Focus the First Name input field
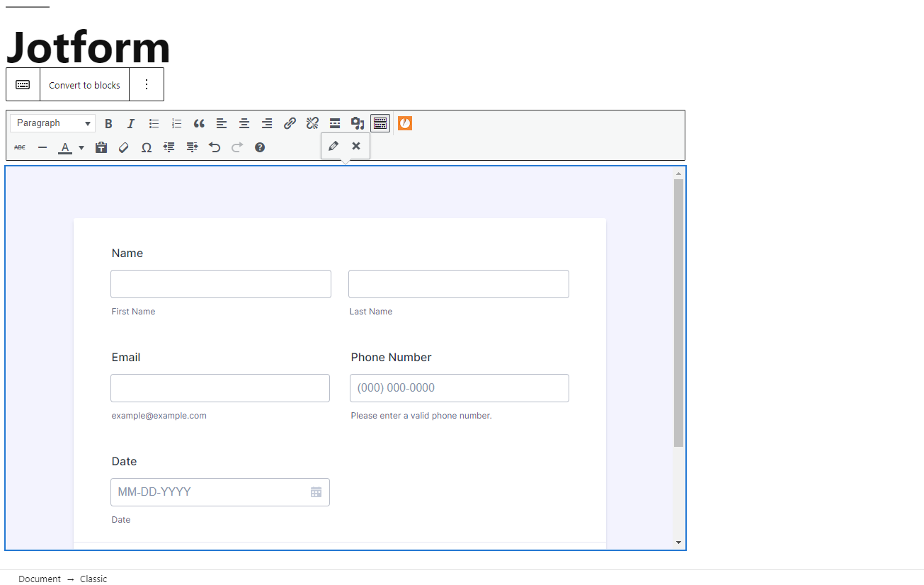The height and width of the screenshot is (585, 924). pyautogui.click(x=221, y=284)
